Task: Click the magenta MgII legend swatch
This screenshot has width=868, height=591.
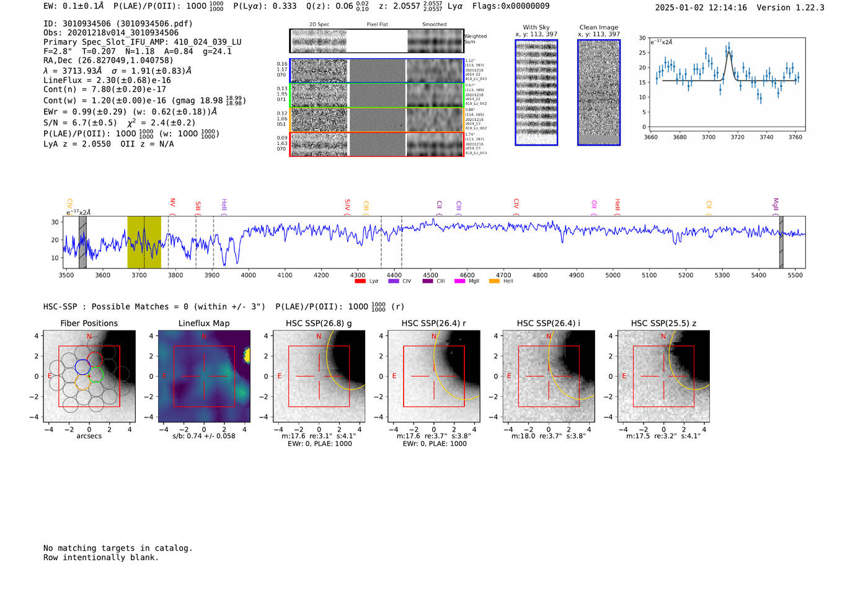Action: tap(459, 282)
